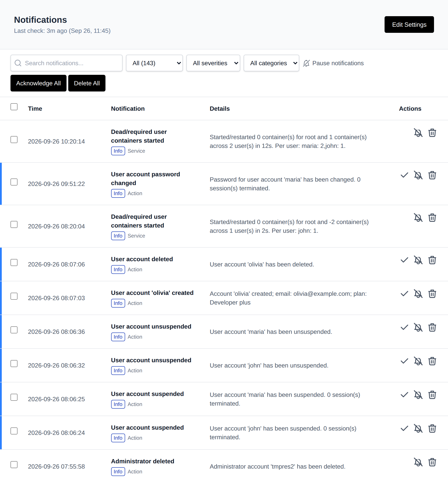Click the Time column header
Screen dimensions: 448x483
[x=35, y=109]
